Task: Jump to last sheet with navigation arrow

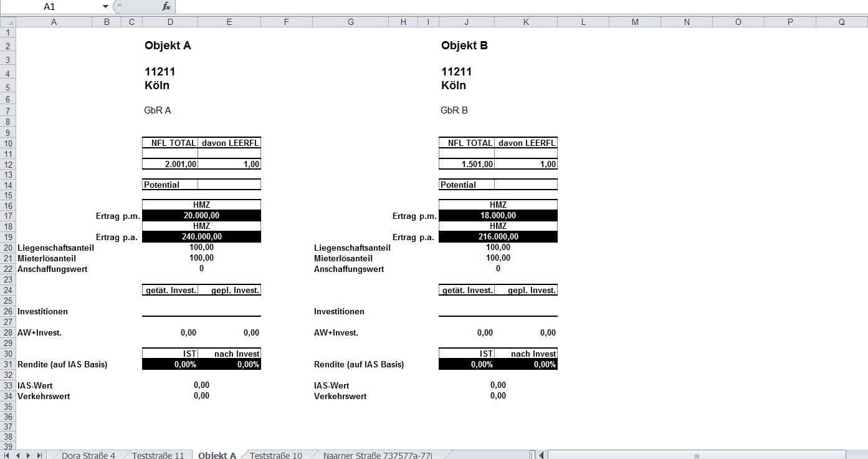Action: click(39, 455)
